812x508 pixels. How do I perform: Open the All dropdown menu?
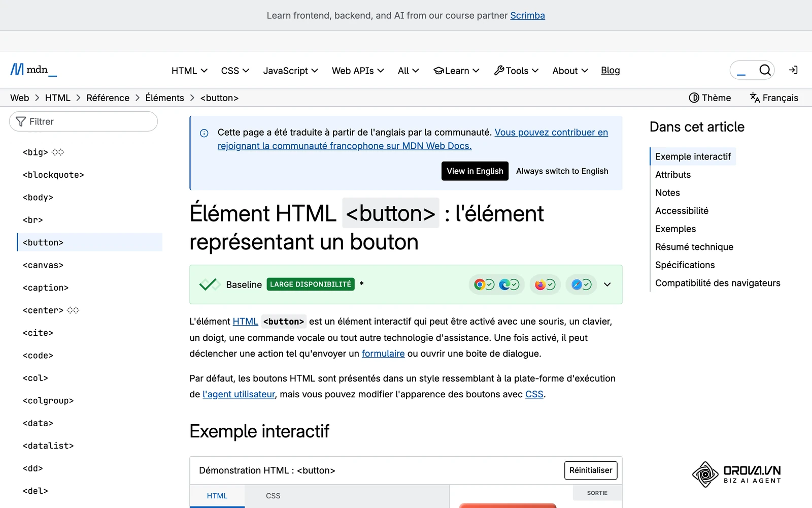tap(408, 71)
